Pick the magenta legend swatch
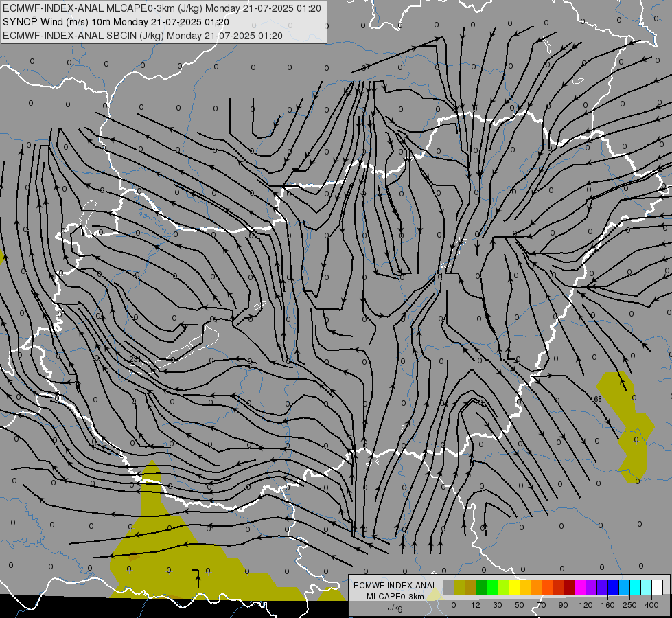672x618 pixels. pyautogui.click(x=580, y=587)
